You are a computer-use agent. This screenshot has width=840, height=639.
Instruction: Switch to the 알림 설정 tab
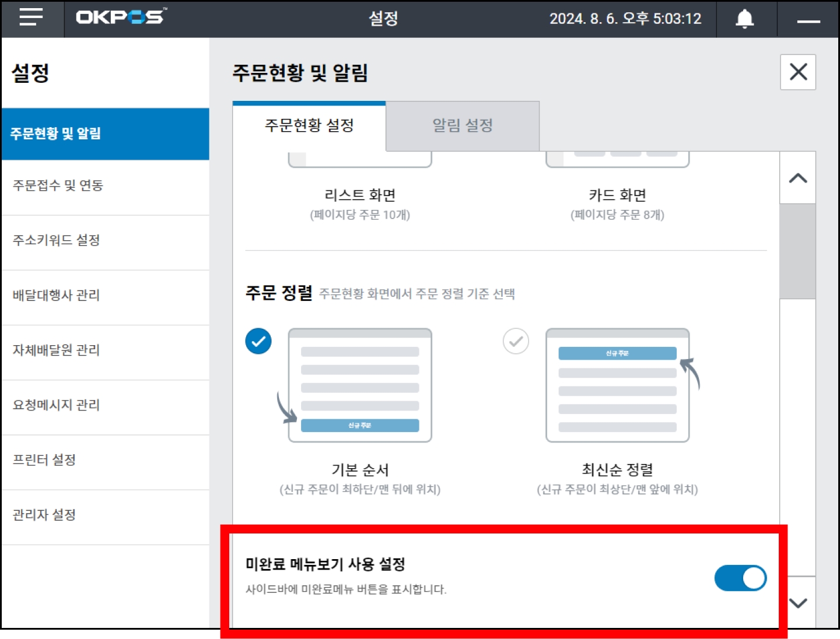(462, 125)
